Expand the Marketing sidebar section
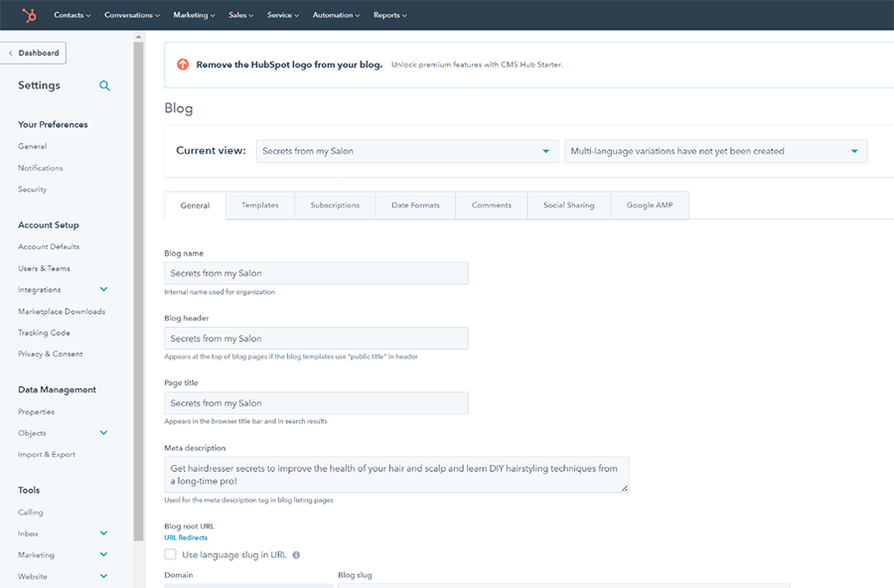The image size is (894, 588). click(103, 554)
